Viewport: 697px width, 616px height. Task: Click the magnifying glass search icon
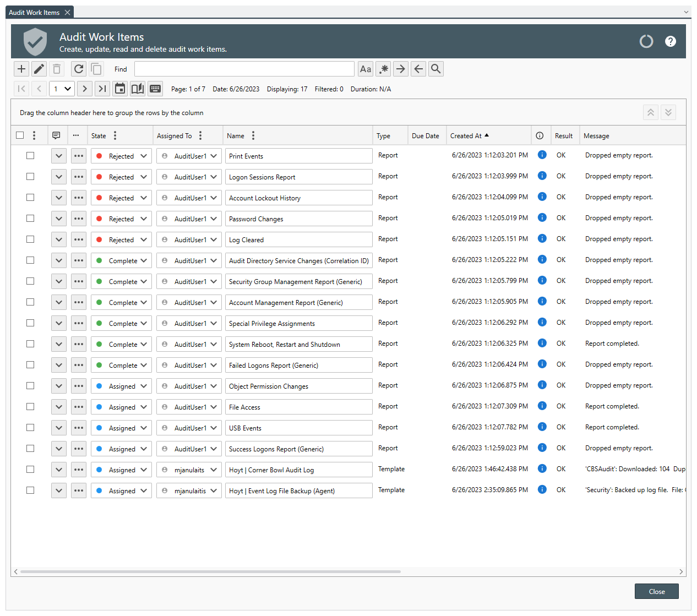[435, 69]
